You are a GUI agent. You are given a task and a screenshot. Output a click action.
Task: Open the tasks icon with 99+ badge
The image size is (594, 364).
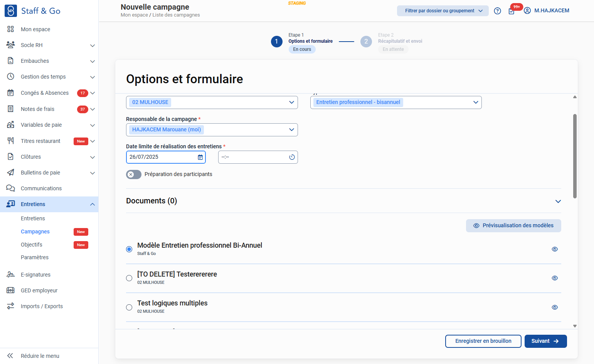pyautogui.click(x=512, y=11)
